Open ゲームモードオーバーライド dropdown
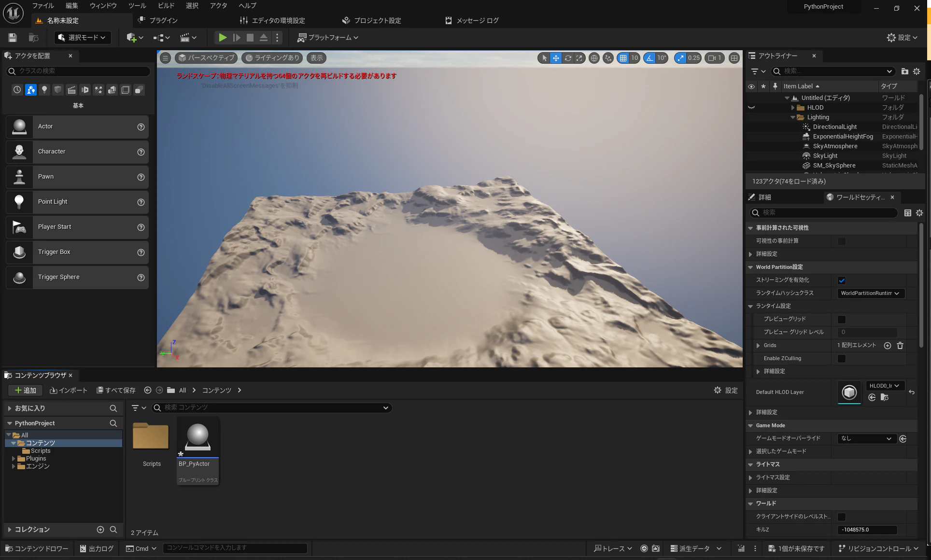Screen dimensions: 931x560 [867, 438]
